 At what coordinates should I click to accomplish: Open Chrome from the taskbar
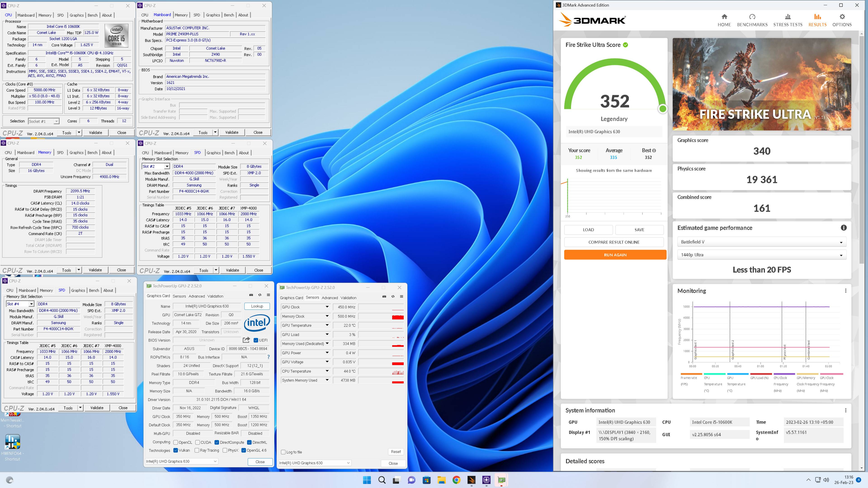[456, 480]
